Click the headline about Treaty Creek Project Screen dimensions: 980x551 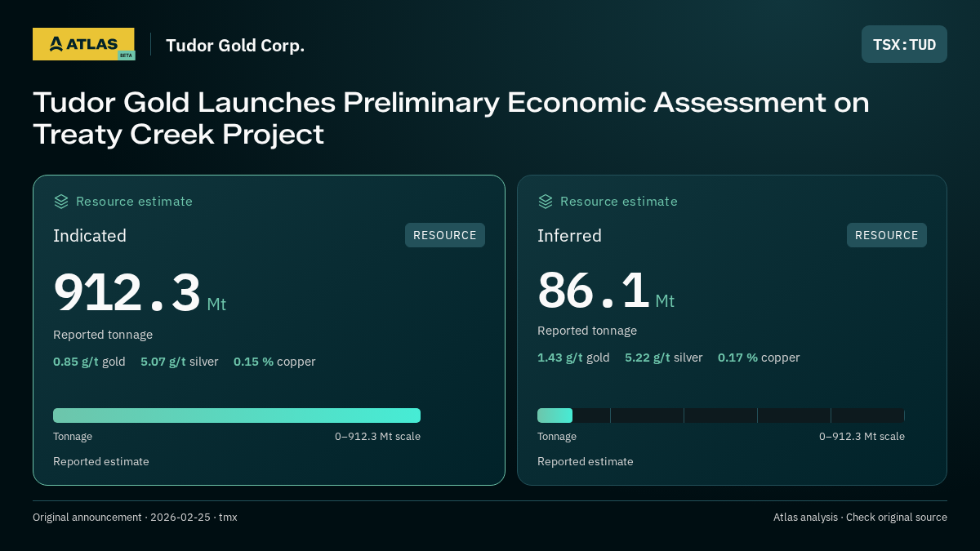[x=451, y=118]
